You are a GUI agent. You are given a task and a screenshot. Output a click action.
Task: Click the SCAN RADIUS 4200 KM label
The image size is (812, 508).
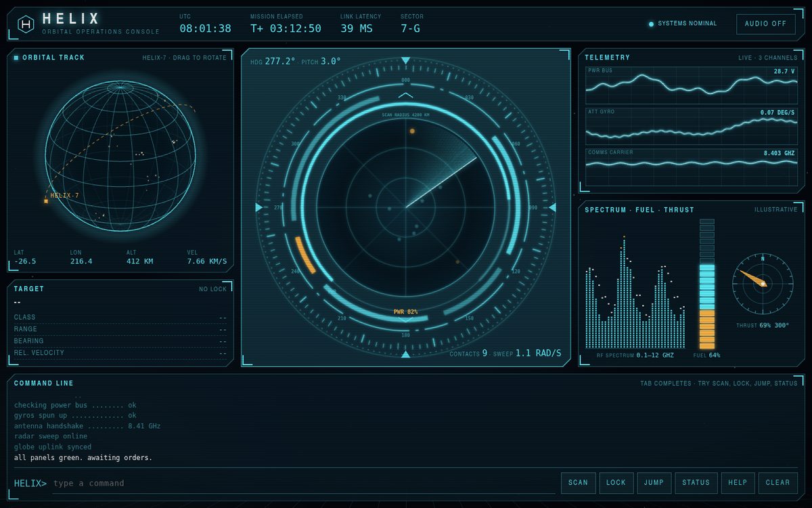tap(405, 114)
